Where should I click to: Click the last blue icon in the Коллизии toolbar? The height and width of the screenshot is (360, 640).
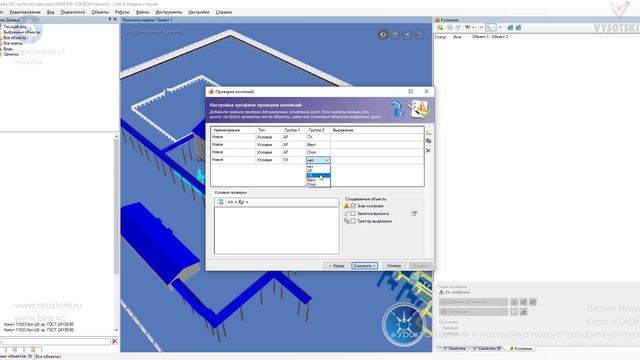(x=518, y=27)
